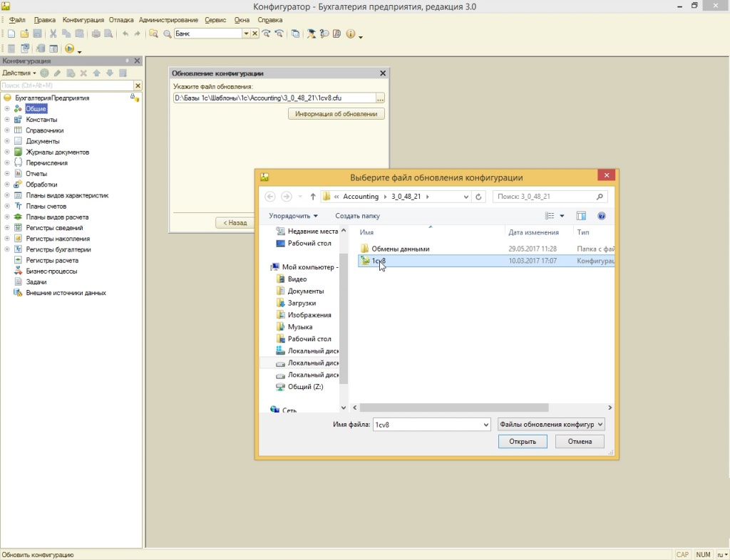Screen dimensions: 730x560
Task: Click the ellipsis browse button beside update path
Action: 381,98
